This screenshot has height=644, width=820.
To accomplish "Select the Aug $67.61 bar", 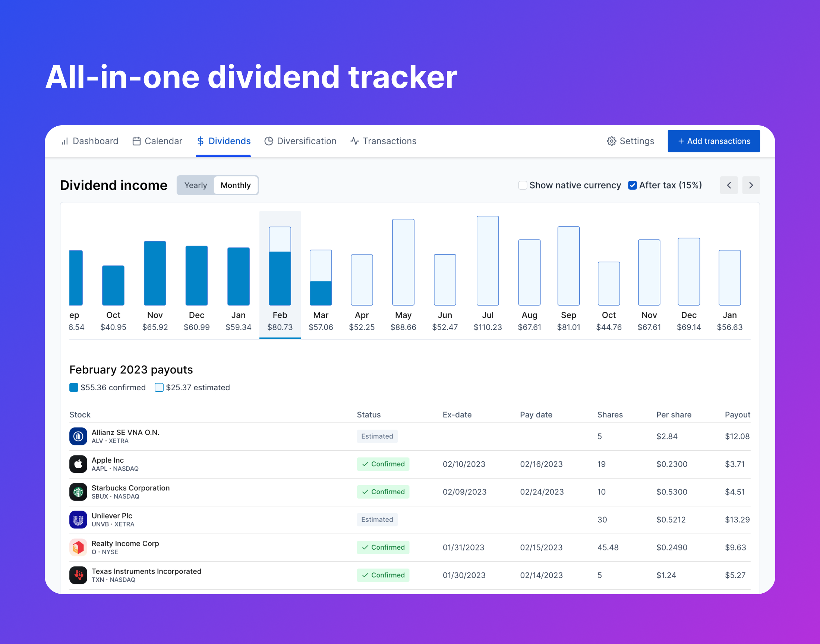I will coord(529,272).
